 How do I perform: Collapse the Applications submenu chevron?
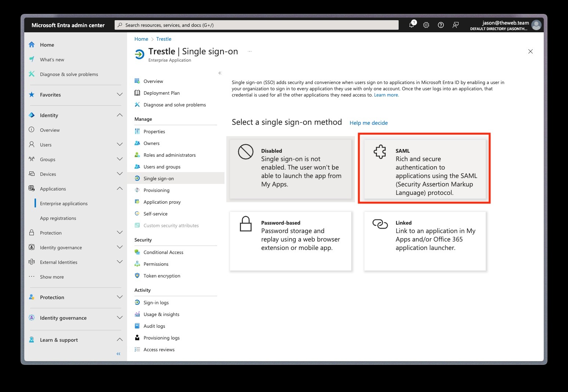point(120,189)
